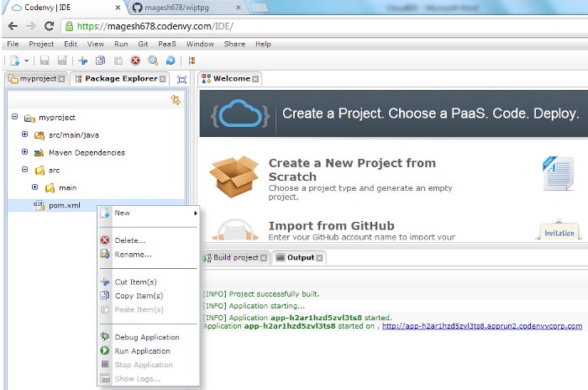Open the Run menu
This screenshot has width=588, height=390.
[x=121, y=44]
